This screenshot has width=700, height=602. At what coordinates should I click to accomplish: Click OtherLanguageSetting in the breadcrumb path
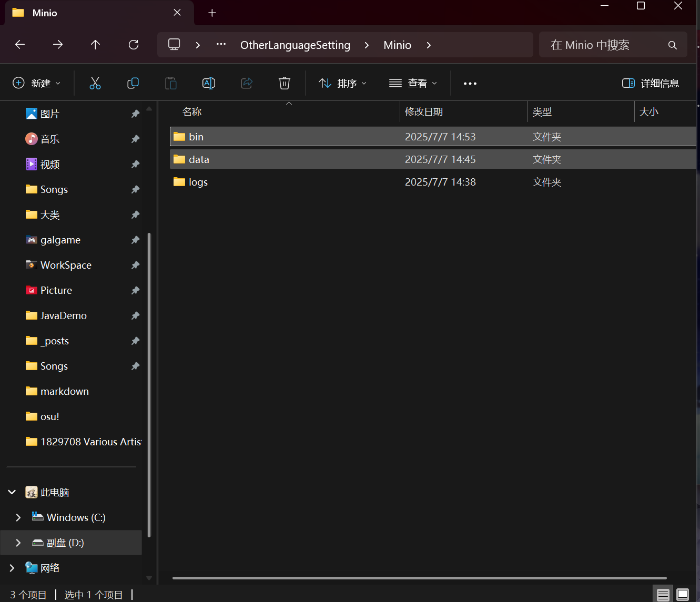pos(295,45)
